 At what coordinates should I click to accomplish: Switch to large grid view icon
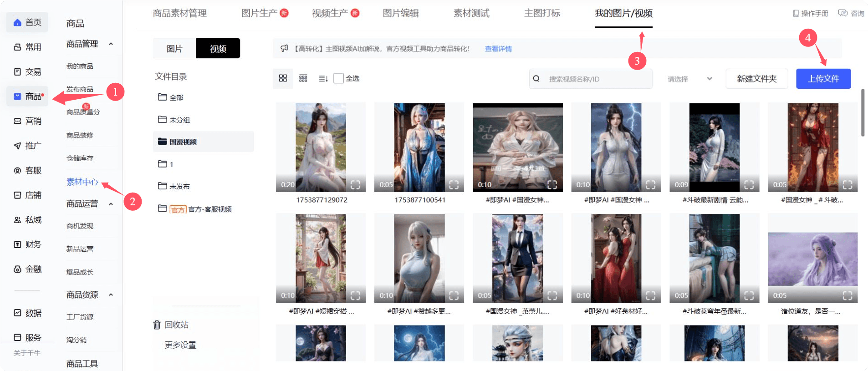click(x=283, y=78)
